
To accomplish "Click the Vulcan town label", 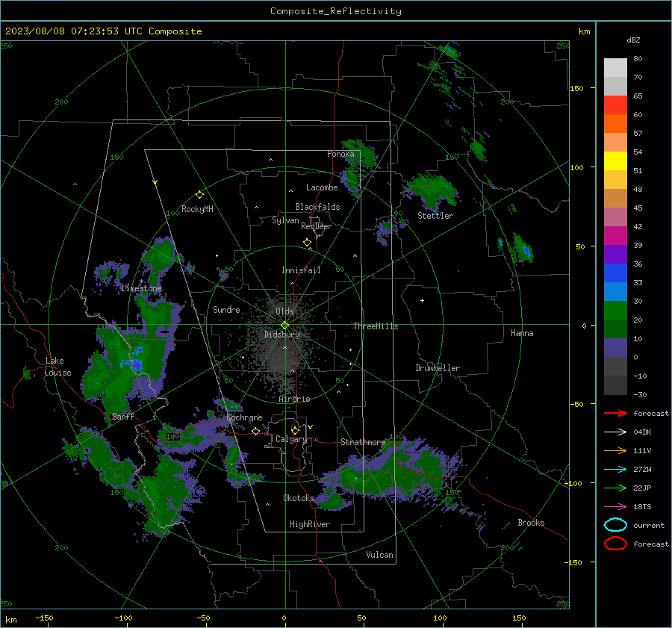I will [379, 555].
